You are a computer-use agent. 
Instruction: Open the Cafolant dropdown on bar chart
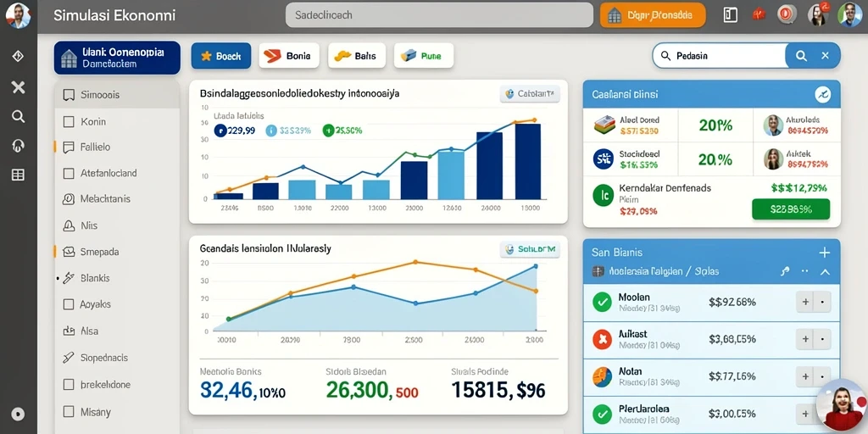point(530,94)
